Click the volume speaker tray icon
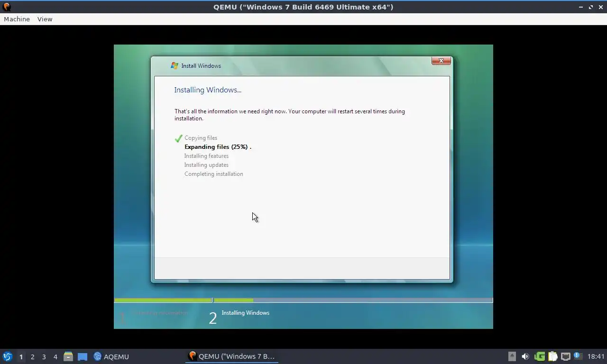 pos(525,356)
